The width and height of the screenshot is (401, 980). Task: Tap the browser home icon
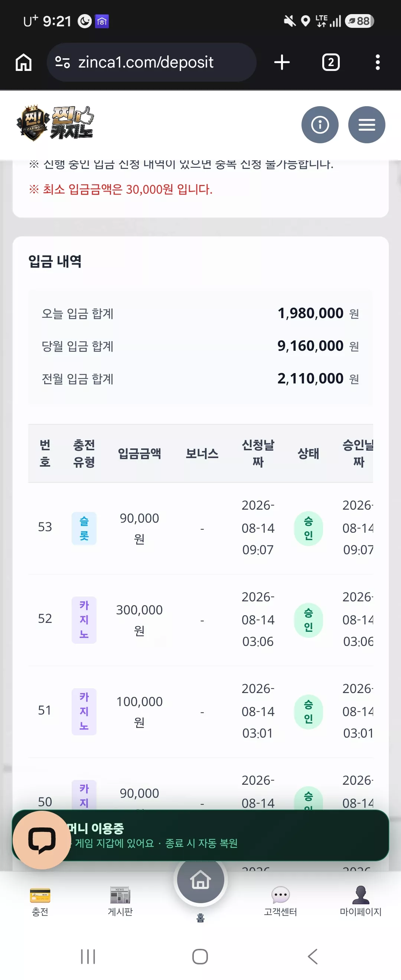click(x=24, y=62)
